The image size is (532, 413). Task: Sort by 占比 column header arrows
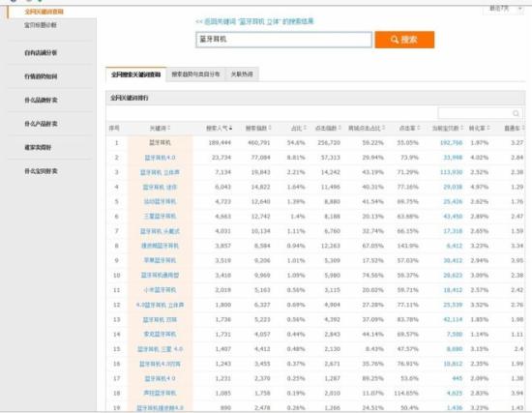pos(305,128)
